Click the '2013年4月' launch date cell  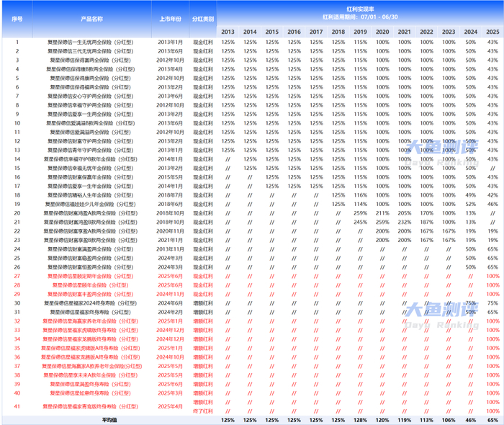coord(171,69)
